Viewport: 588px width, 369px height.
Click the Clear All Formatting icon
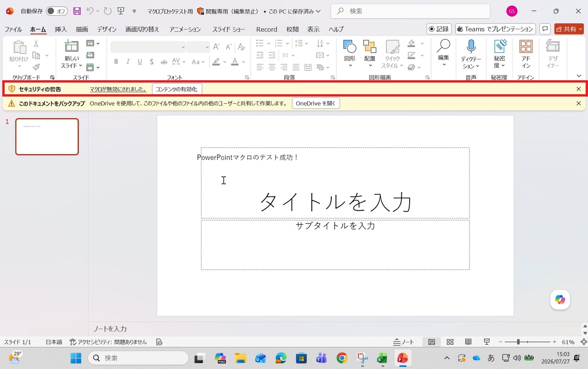point(241,47)
